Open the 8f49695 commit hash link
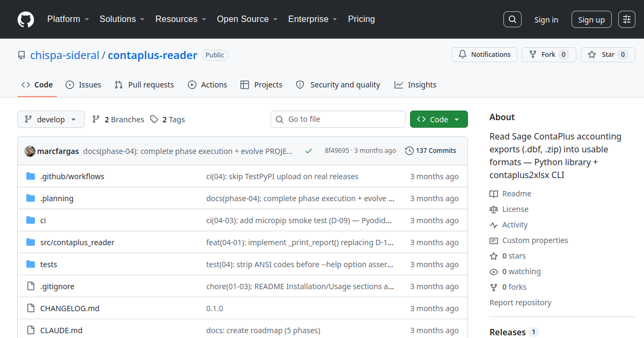The image size is (644, 338). [x=337, y=151]
